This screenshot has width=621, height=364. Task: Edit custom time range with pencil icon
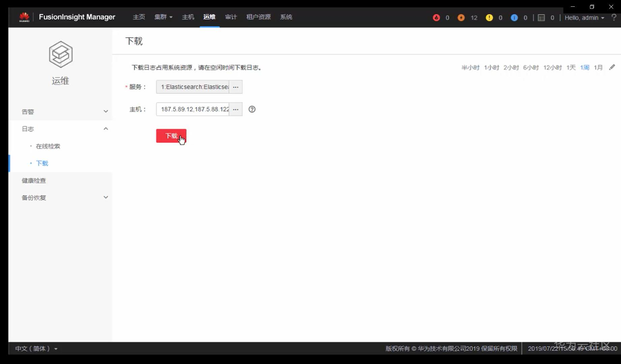click(613, 67)
